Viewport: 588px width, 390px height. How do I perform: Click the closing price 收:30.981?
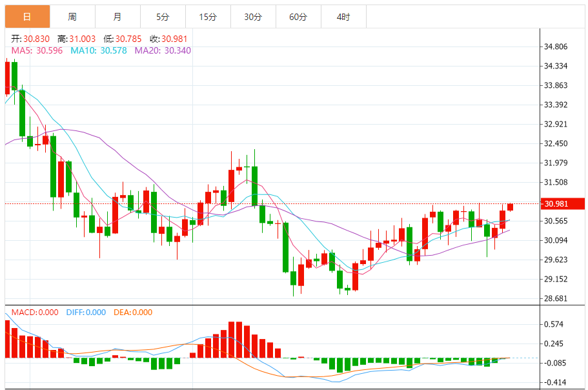click(168, 39)
